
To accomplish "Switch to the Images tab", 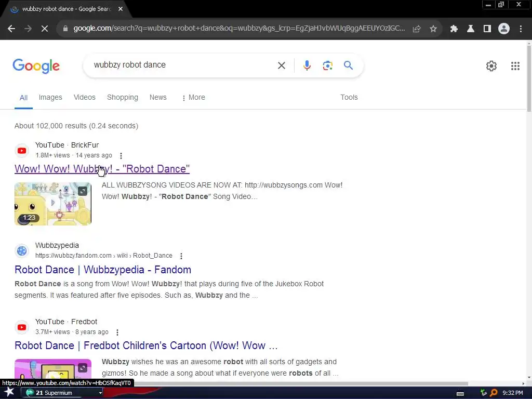I will (x=50, y=97).
